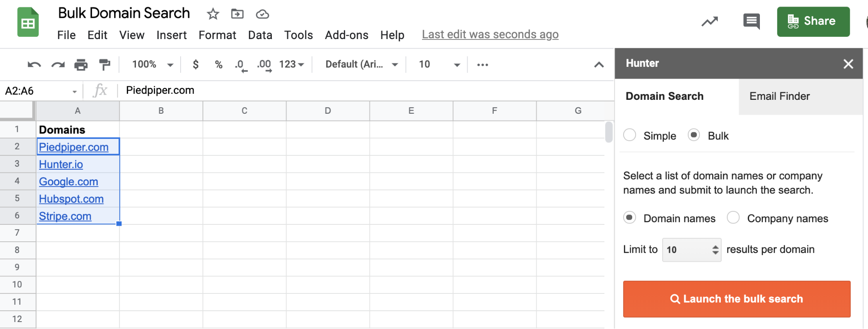
Task: Click the Redo icon
Action: (58, 65)
